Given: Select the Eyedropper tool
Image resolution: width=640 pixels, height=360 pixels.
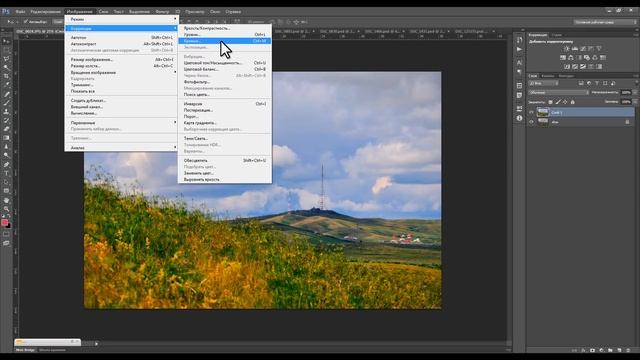Looking at the screenshot, I should [6, 85].
